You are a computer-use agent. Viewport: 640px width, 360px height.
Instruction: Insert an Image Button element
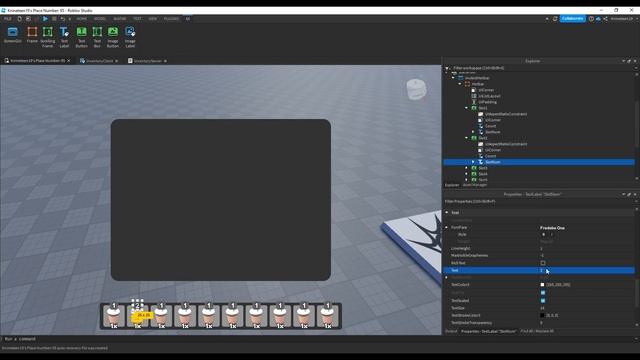(x=113, y=37)
